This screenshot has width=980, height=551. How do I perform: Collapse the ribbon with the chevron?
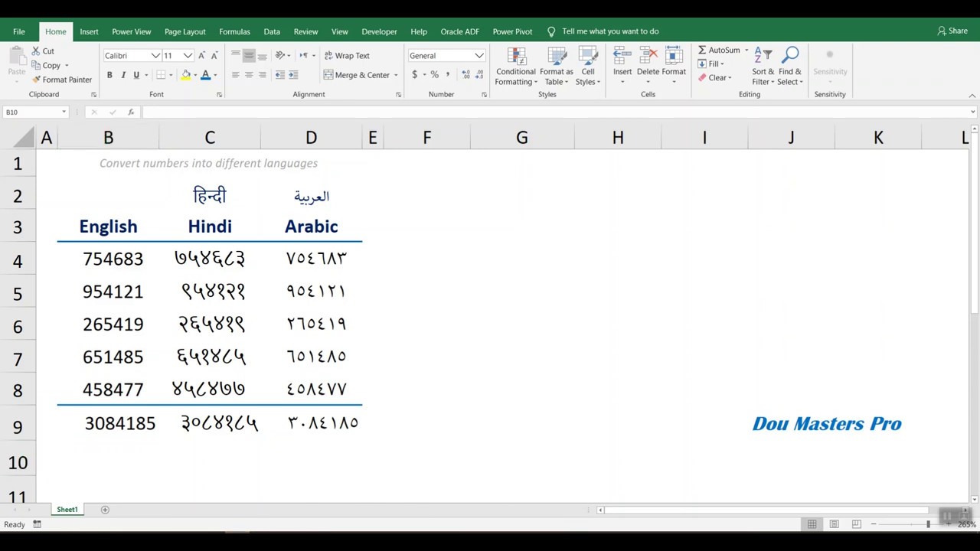point(972,96)
